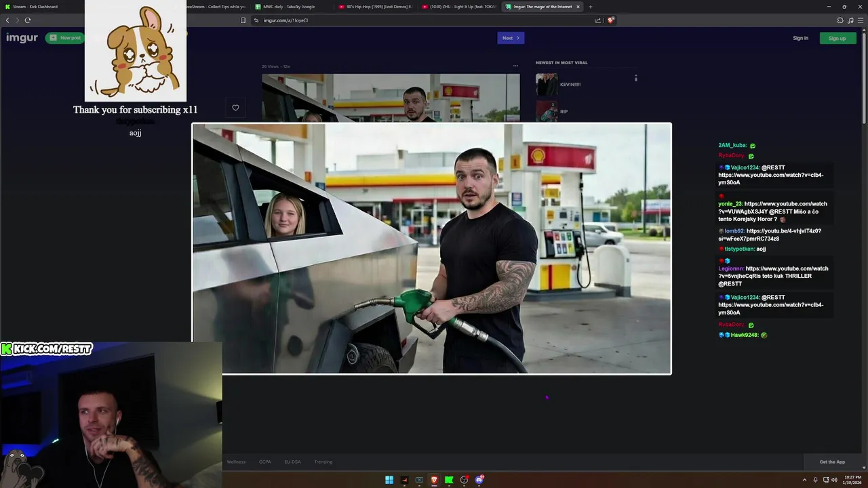Viewport: 868px width, 488px height.
Task: Go to the Next post
Action: point(511,38)
